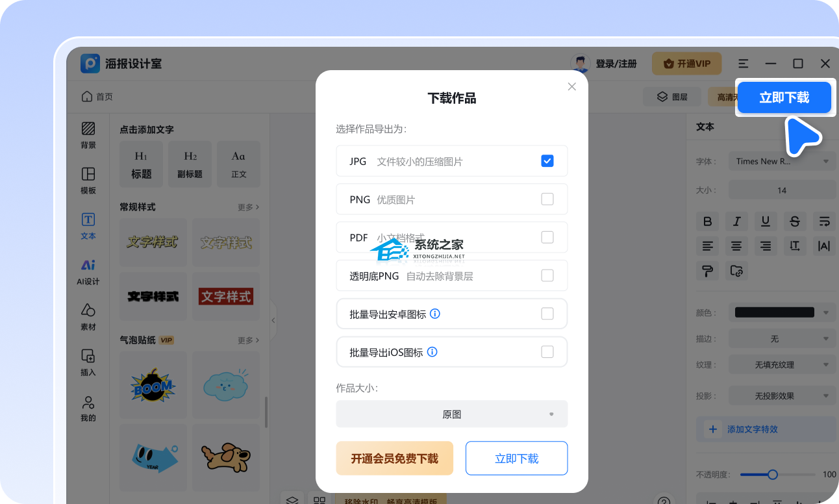The height and width of the screenshot is (504, 839).
Task: Open the 投影 shadow dropdown
Action: click(x=783, y=396)
